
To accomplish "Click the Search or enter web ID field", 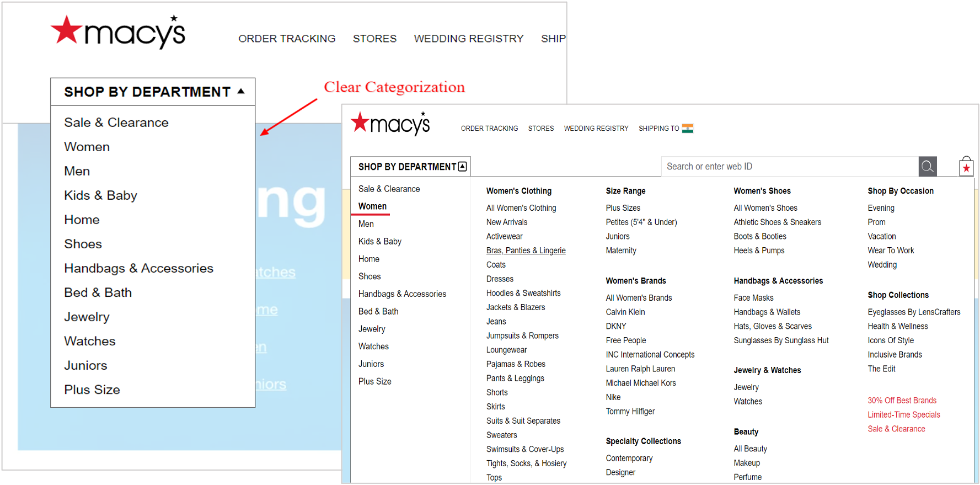I will pos(790,166).
